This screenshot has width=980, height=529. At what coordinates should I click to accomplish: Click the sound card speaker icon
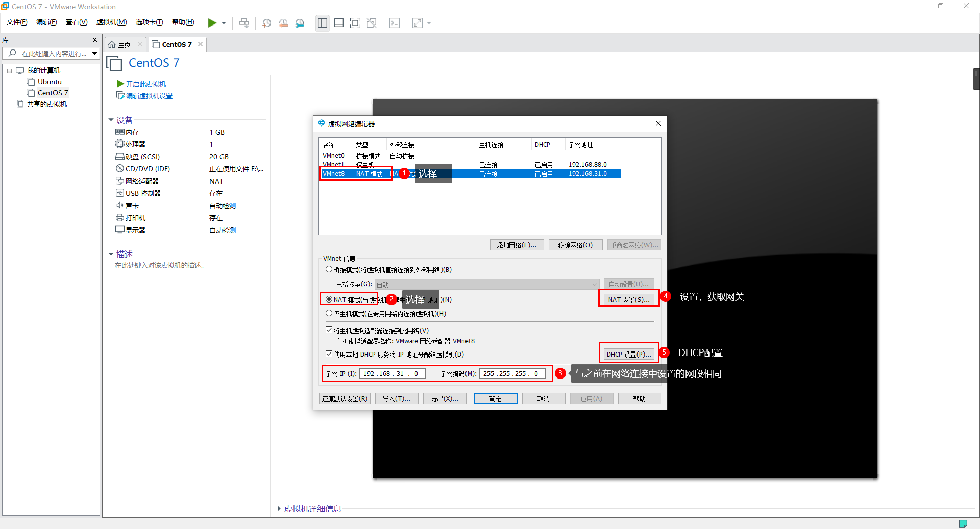click(120, 205)
